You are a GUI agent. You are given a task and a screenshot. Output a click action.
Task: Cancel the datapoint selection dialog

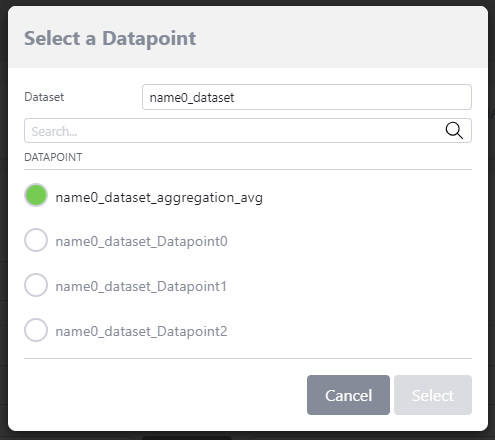(x=348, y=395)
